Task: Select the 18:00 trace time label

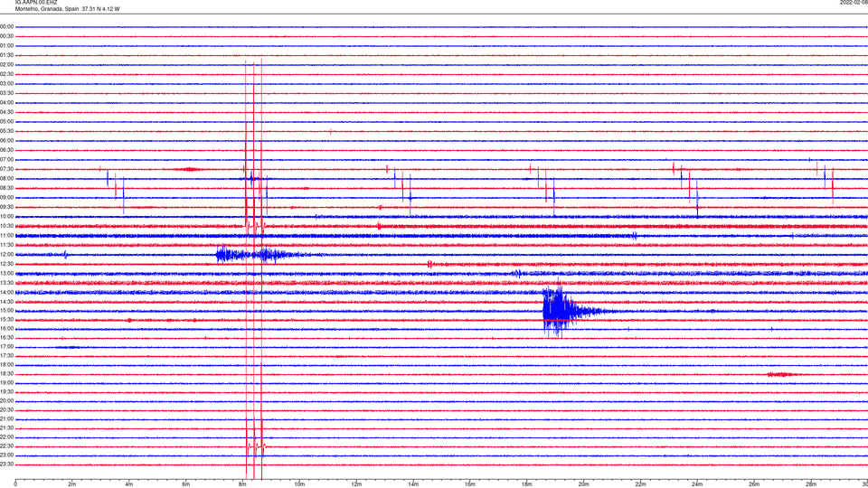Action: point(6,364)
